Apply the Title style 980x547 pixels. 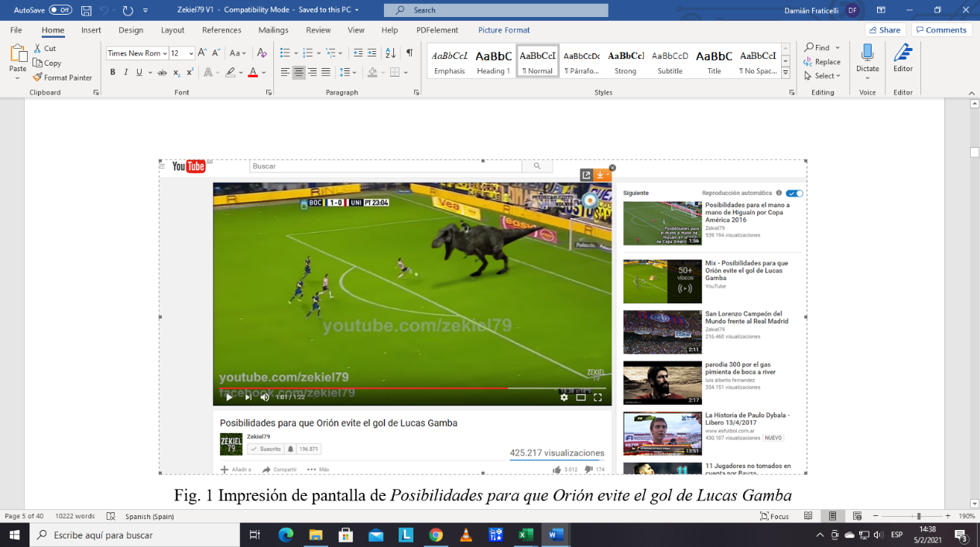[714, 61]
